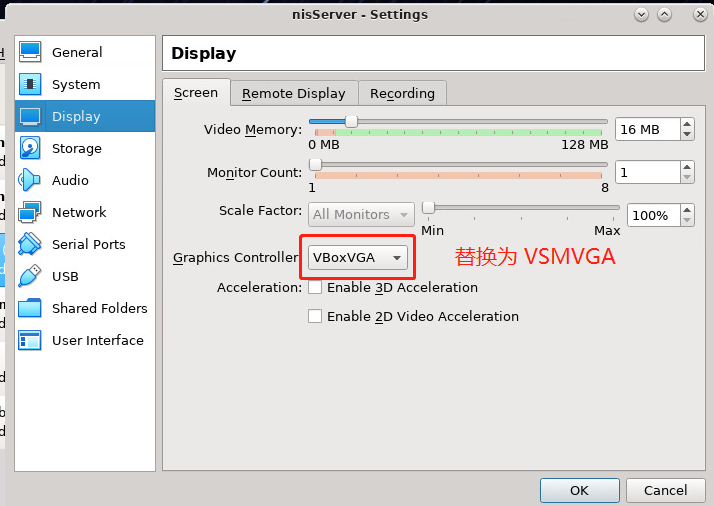
Task: Open the Graphics Controller VBoxVGA dropdown
Action: click(358, 257)
